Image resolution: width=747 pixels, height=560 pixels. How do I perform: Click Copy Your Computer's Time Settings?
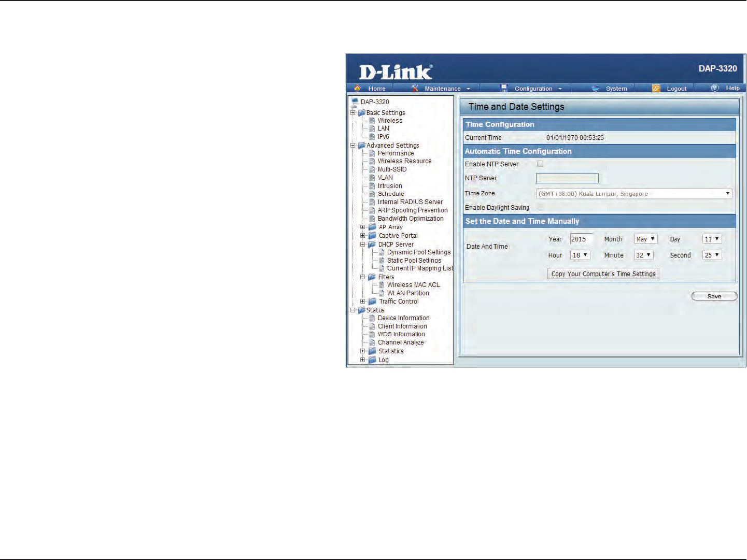point(603,274)
